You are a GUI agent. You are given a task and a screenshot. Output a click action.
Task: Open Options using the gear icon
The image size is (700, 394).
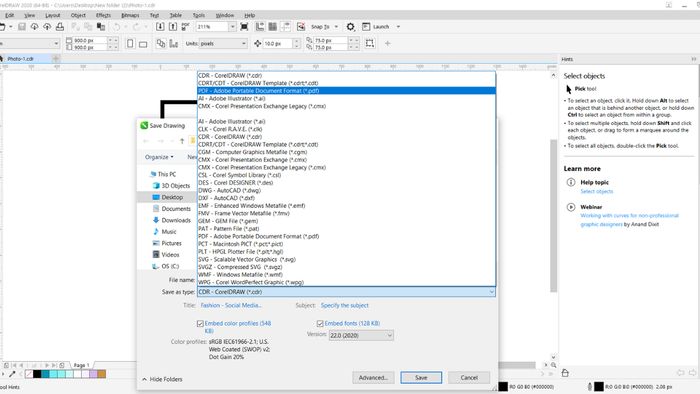[x=350, y=27]
